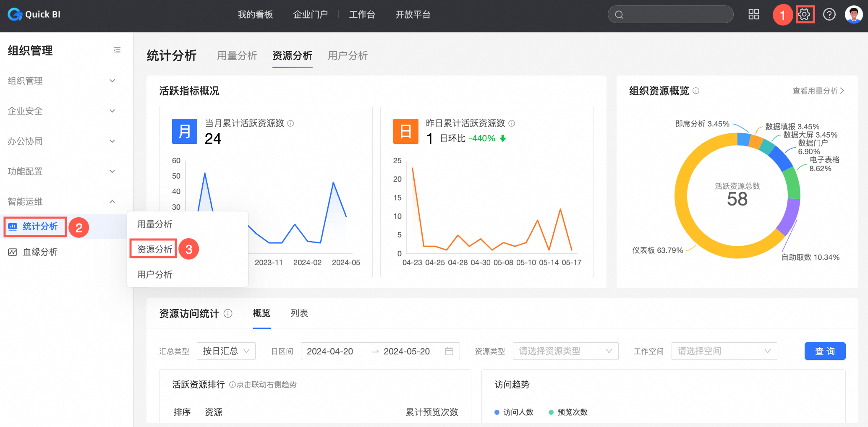Open the apps grid icon in the header
868x427 pixels.
point(754,15)
